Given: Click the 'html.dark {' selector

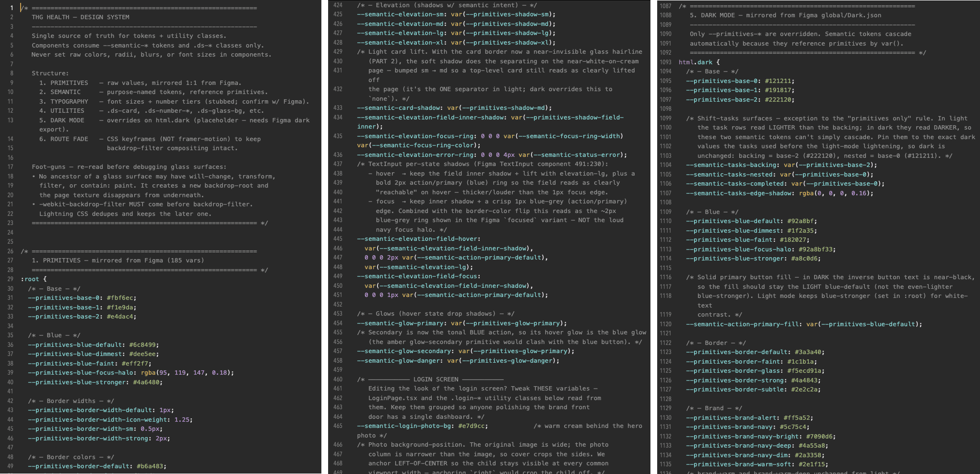Looking at the screenshot, I should pos(699,62).
